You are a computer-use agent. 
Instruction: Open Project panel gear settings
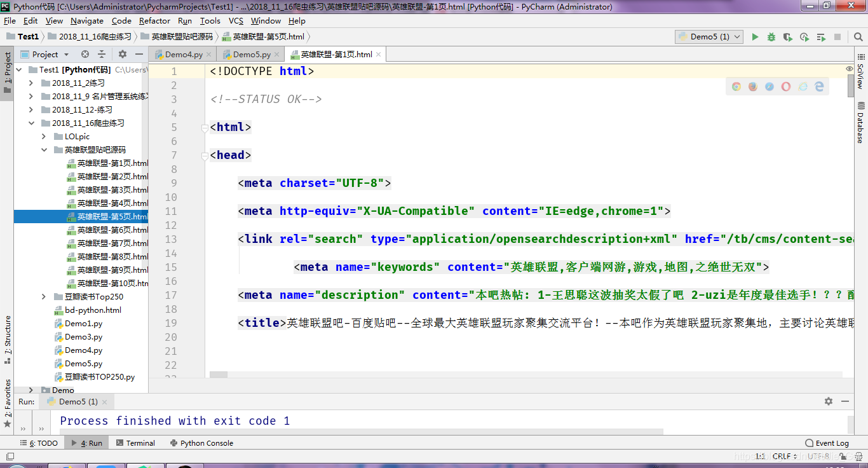coord(123,54)
